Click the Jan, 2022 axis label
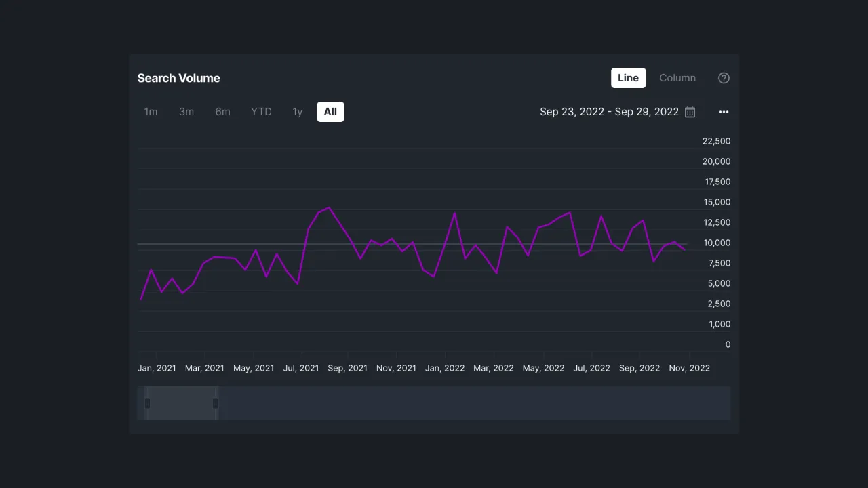Viewport: 868px width, 488px height. coord(445,368)
